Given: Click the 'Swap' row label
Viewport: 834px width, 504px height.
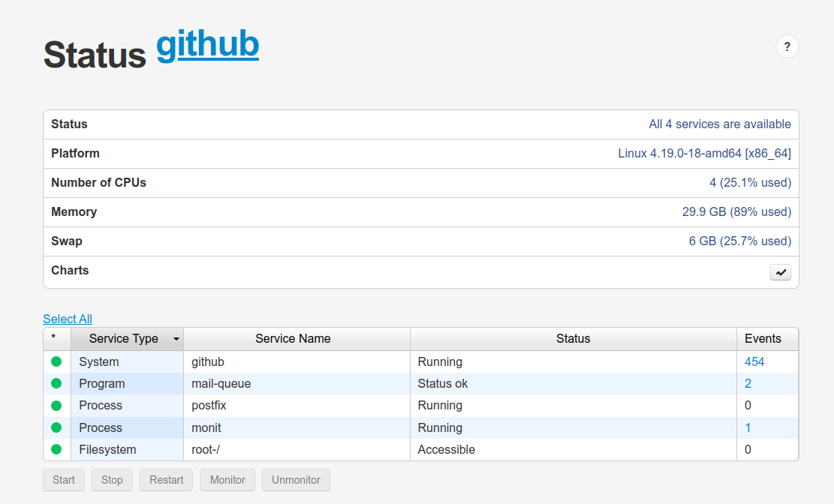Looking at the screenshot, I should tap(67, 241).
